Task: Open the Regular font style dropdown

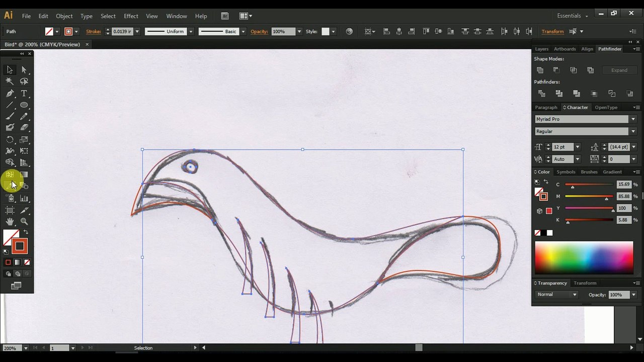Action: pos(633,131)
